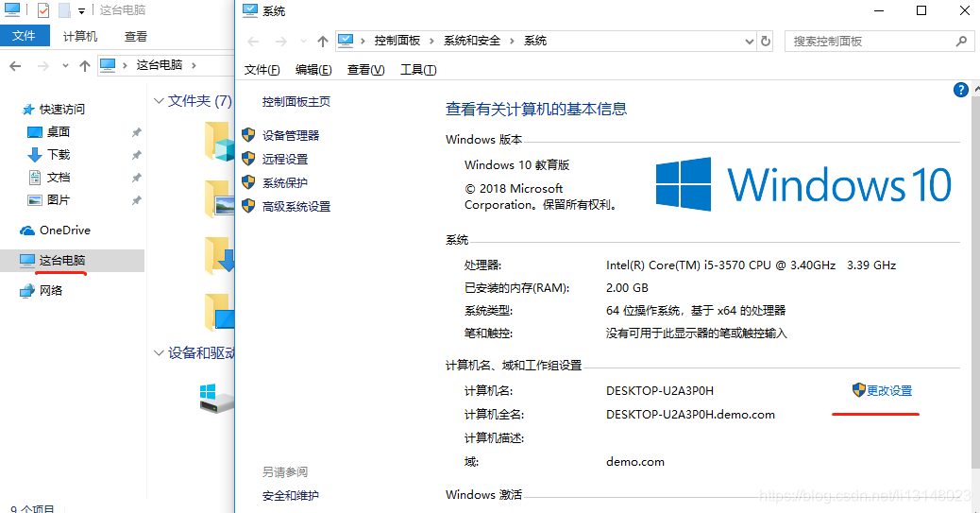This screenshot has height=513, width=980.
Task: Expand the chevron after 系统和安全 breadcrumb
Action: click(x=512, y=42)
